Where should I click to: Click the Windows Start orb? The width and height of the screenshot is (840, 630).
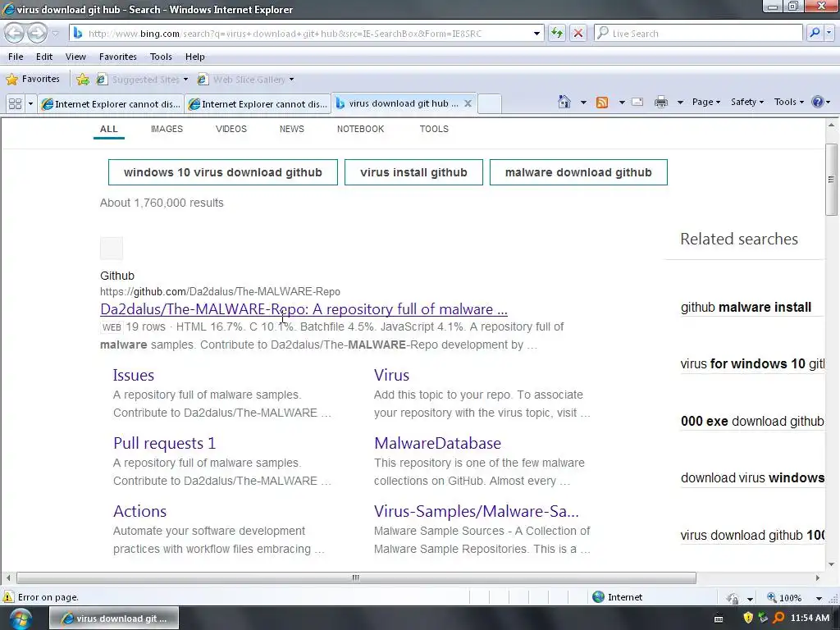20,619
